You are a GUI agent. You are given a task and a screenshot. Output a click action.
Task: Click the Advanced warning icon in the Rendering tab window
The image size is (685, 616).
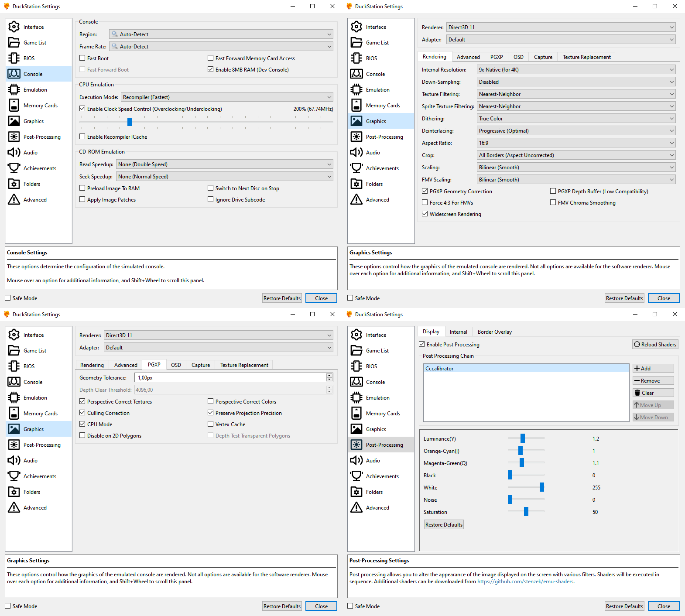[x=356, y=200]
